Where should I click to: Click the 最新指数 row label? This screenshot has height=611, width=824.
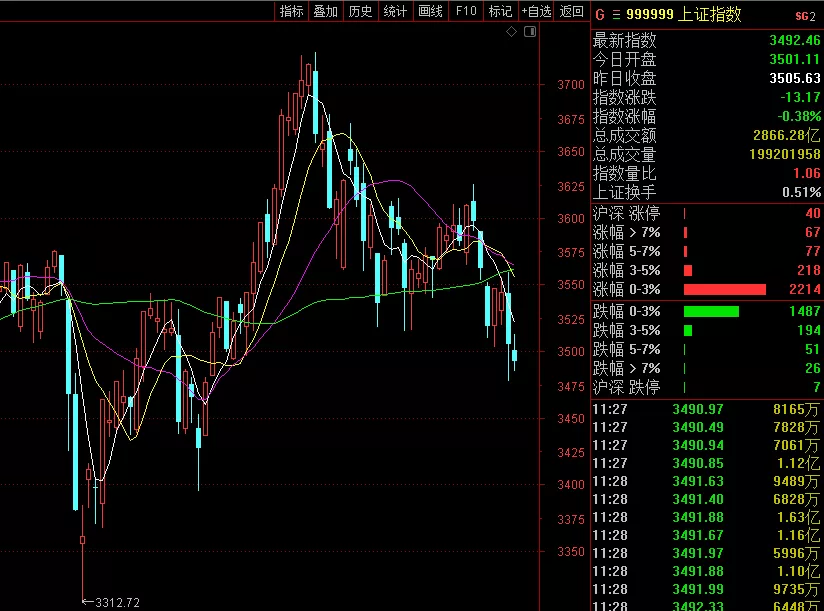tap(625, 40)
